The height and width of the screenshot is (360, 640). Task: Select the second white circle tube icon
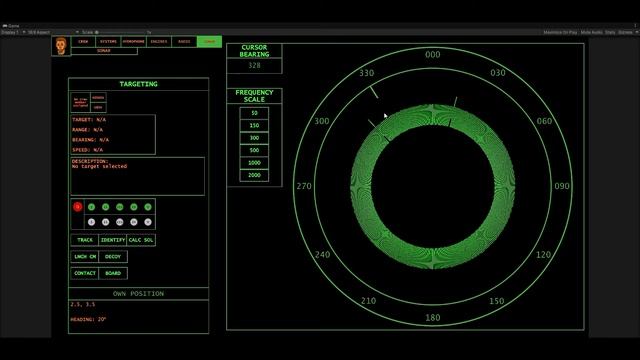click(x=106, y=222)
